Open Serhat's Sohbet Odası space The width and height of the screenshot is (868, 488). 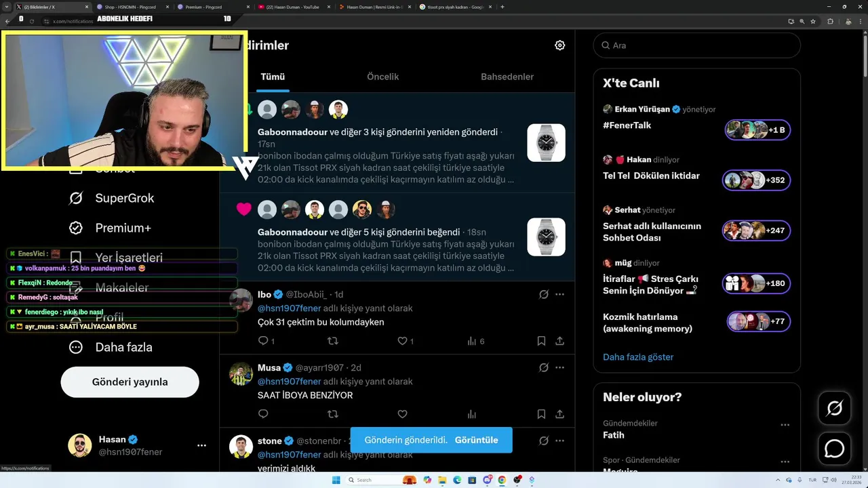coord(652,232)
